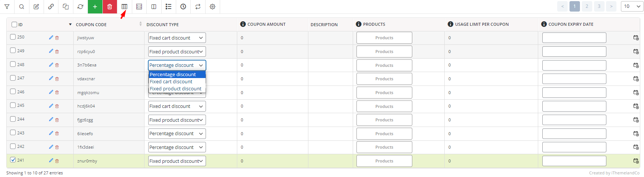Screen dimensions: 644x177
Task: Expand discount type dropdown for coupon 243
Action: (x=177, y=134)
